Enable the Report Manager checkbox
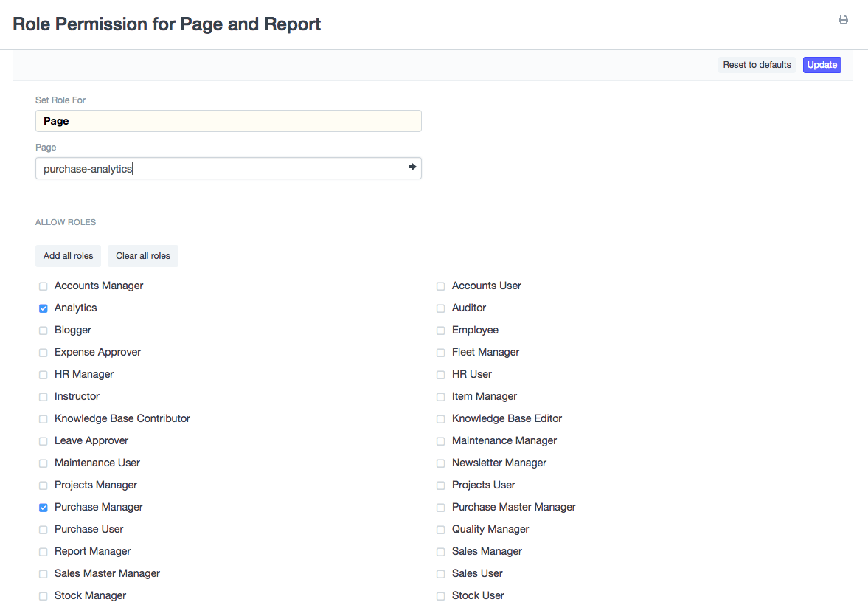The width and height of the screenshot is (868, 605). (44, 552)
